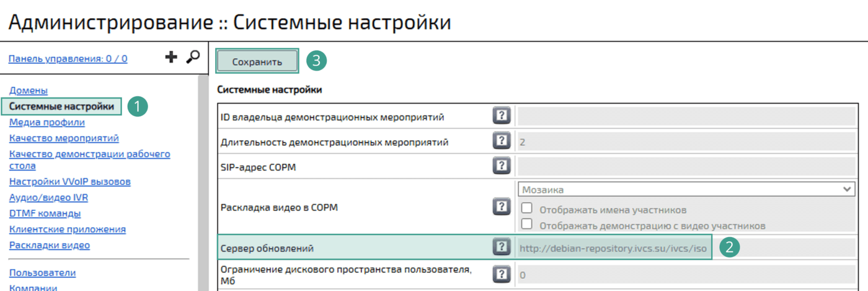Click the sidebar vertical scrollbar
The width and height of the screenshot is (868, 291).
pos(202,186)
